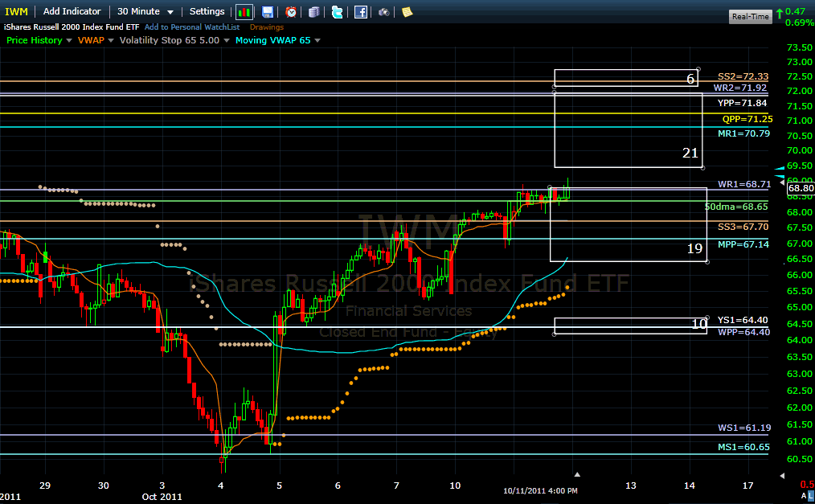Click the YS1=64.40 level label
The width and height of the screenshot is (815, 504).
[x=742, y=320]
